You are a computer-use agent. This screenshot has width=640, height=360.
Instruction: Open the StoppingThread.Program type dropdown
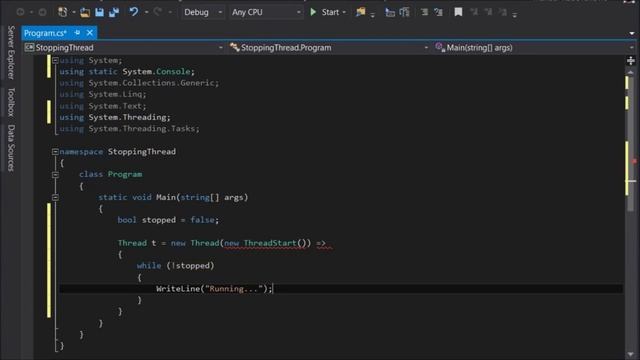pyautogui.click(x=329, y=48)
